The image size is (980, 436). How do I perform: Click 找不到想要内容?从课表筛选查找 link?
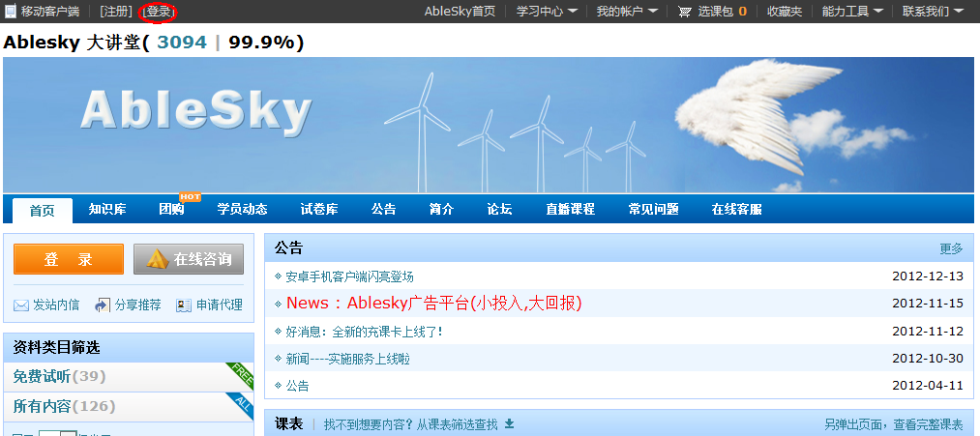coord(410,424)
